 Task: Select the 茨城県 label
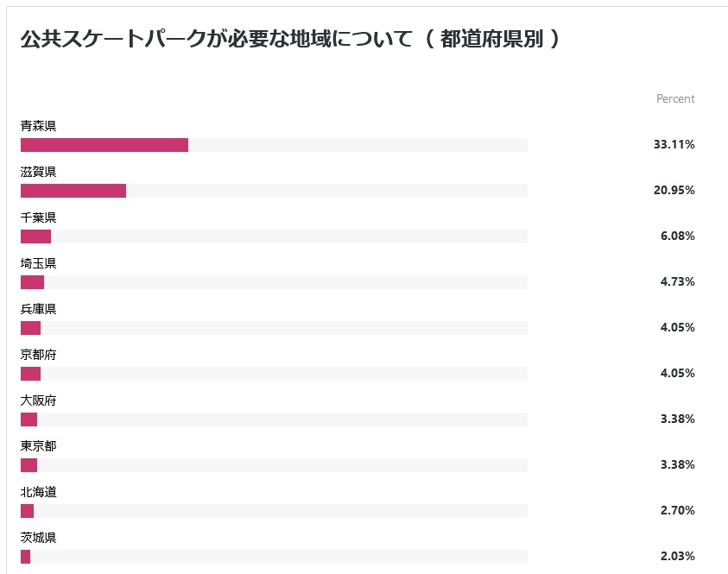tap(39, 538)
